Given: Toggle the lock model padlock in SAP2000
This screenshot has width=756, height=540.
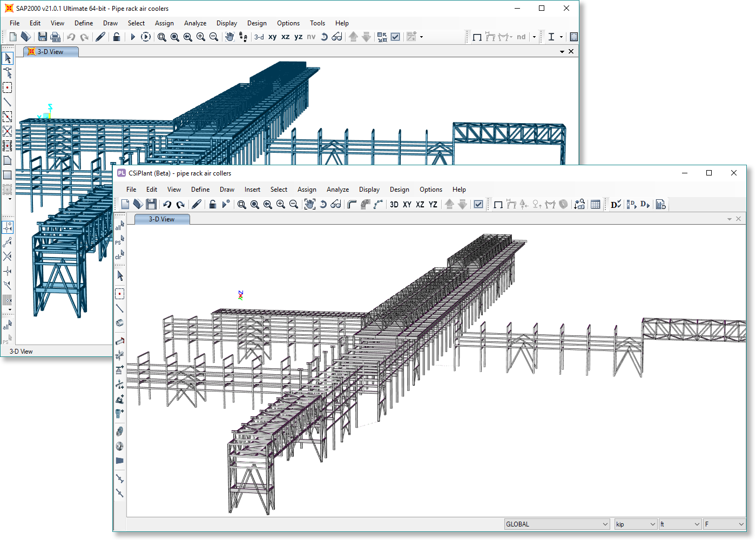Looking at the screenshot, I should coord(117,37).
